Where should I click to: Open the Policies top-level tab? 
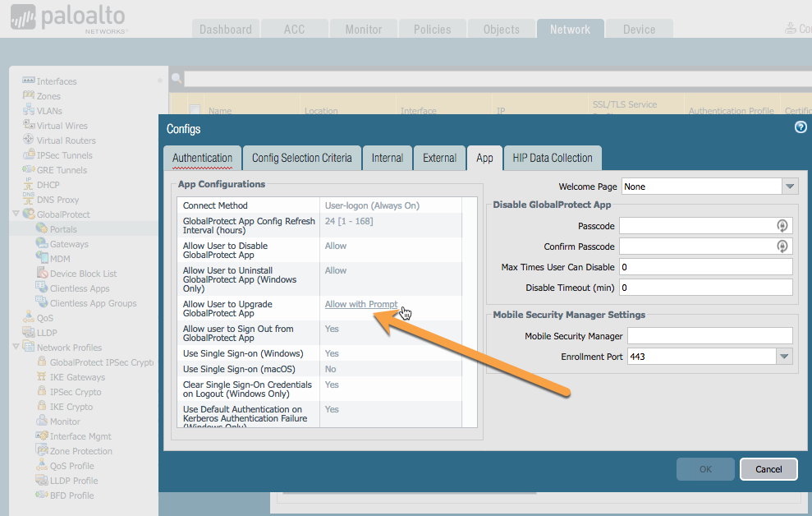[432, 29]
